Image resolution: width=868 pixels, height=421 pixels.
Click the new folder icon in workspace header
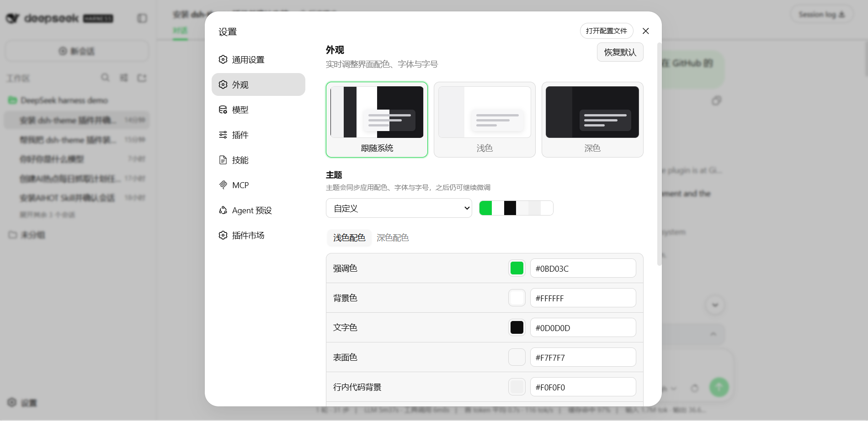coord(142,78)
